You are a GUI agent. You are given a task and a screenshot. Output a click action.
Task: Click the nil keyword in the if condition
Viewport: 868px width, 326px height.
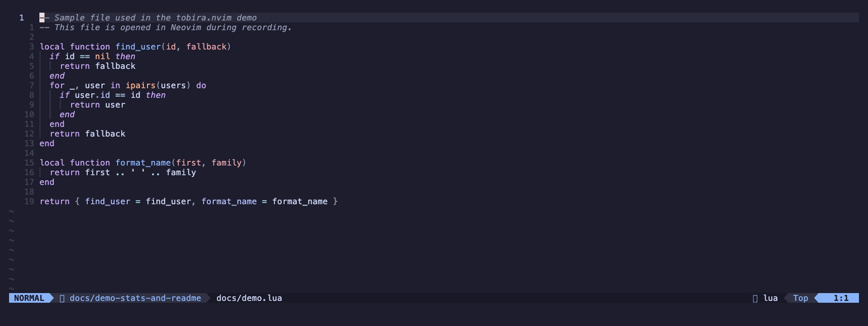103,57
